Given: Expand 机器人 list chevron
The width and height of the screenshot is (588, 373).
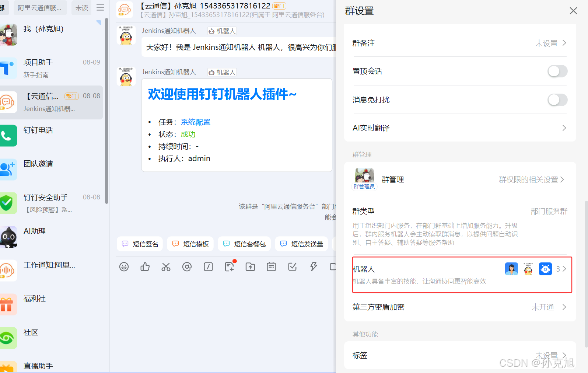Looking at the screenshot, I should [x=564, y=269].
